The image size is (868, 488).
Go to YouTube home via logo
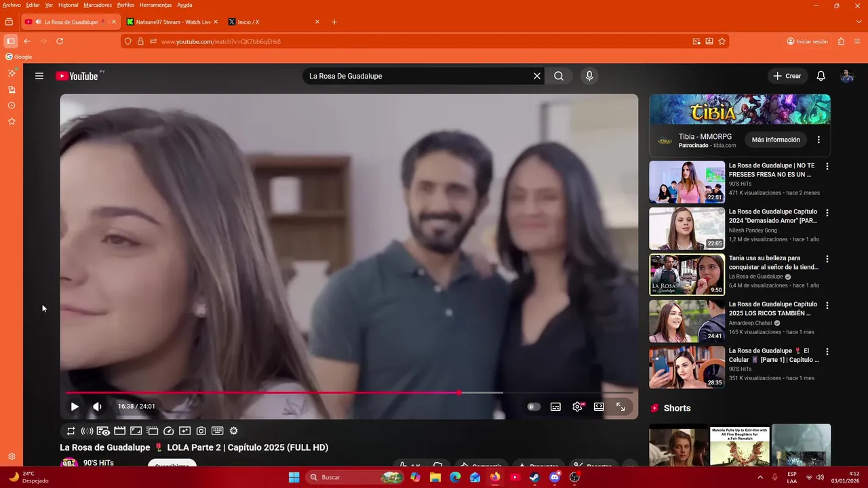pos(77,76)
